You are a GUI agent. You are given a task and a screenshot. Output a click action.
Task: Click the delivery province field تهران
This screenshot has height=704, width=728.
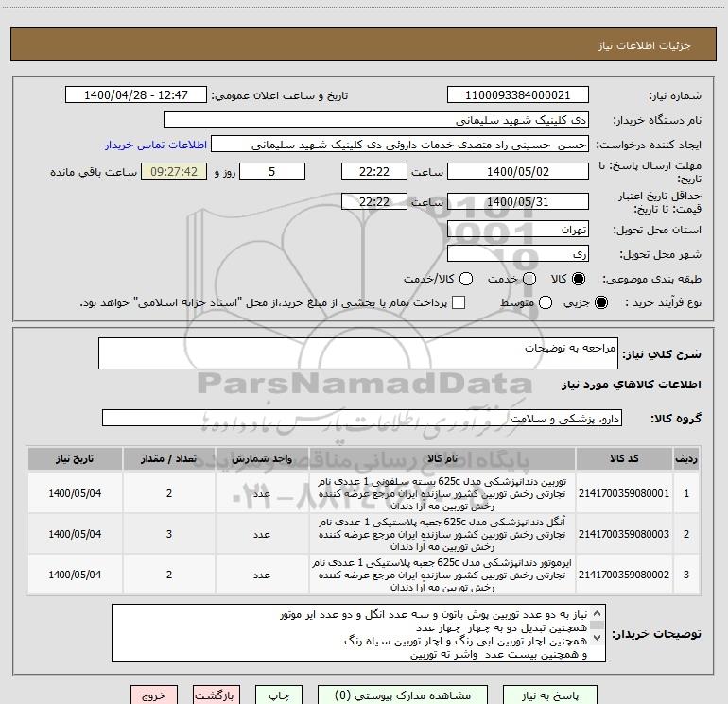coord(518,230)
